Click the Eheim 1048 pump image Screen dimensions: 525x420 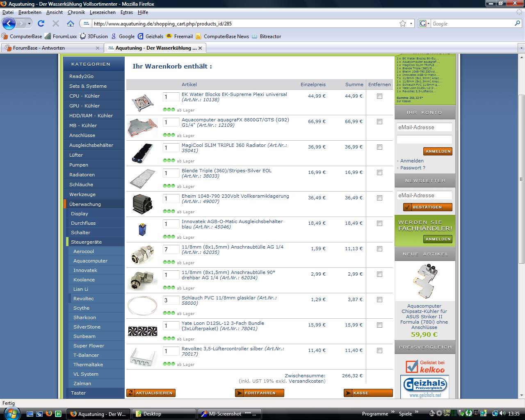click(142, 204)
